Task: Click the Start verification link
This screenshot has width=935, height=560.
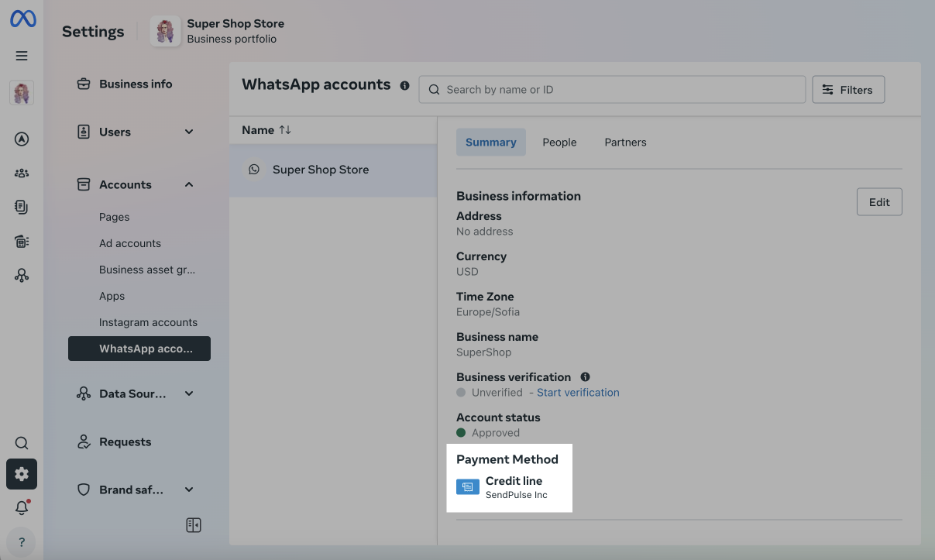Action: (x=578, y=393)
